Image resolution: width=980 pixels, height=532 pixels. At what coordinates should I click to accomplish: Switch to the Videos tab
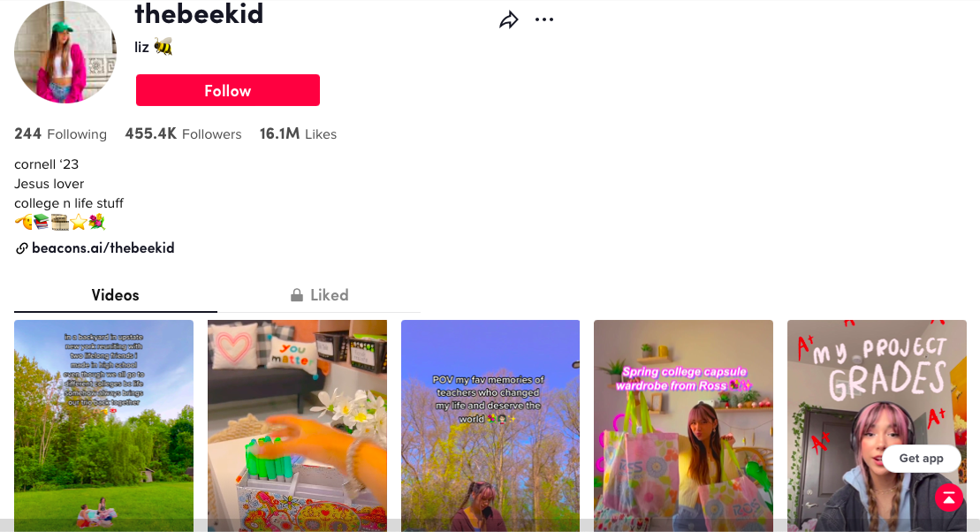click(116, 295)
